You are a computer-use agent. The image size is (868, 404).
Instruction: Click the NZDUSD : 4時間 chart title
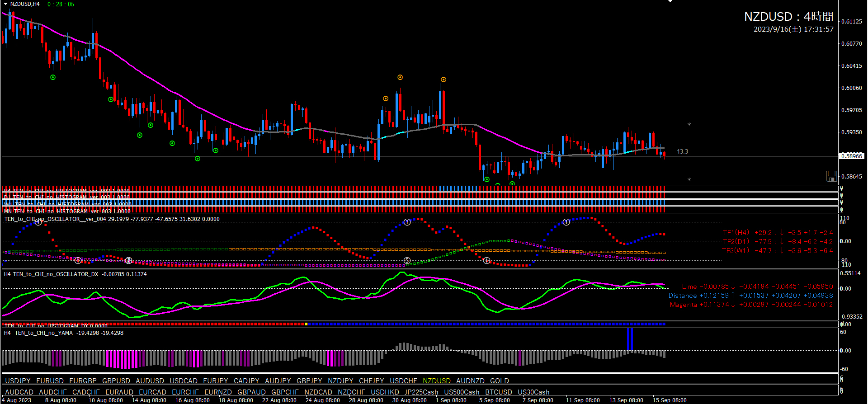tap(789, 17)
